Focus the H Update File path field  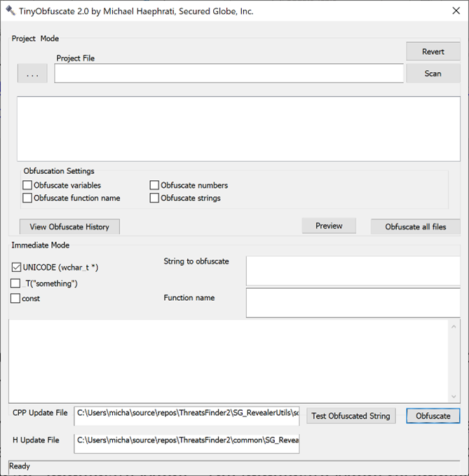tap(186, 444)
